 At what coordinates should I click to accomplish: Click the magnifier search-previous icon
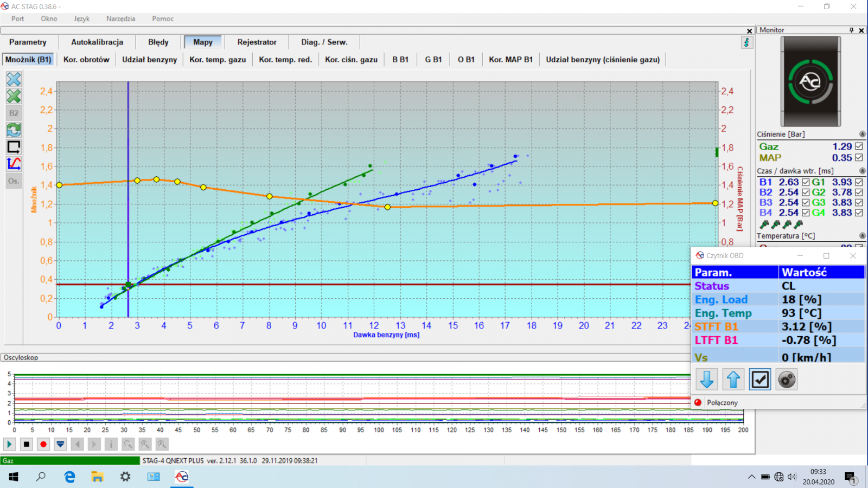pyautogui.click(x=145, y=444)
